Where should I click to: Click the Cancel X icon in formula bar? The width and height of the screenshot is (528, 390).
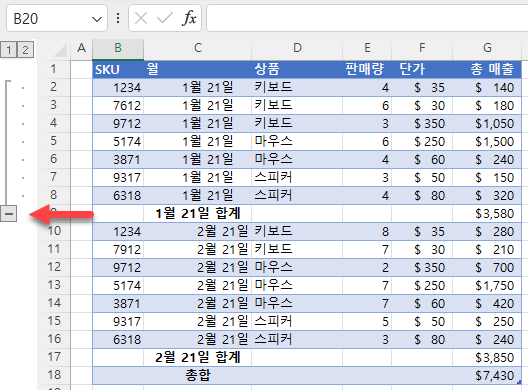point(141,18)
